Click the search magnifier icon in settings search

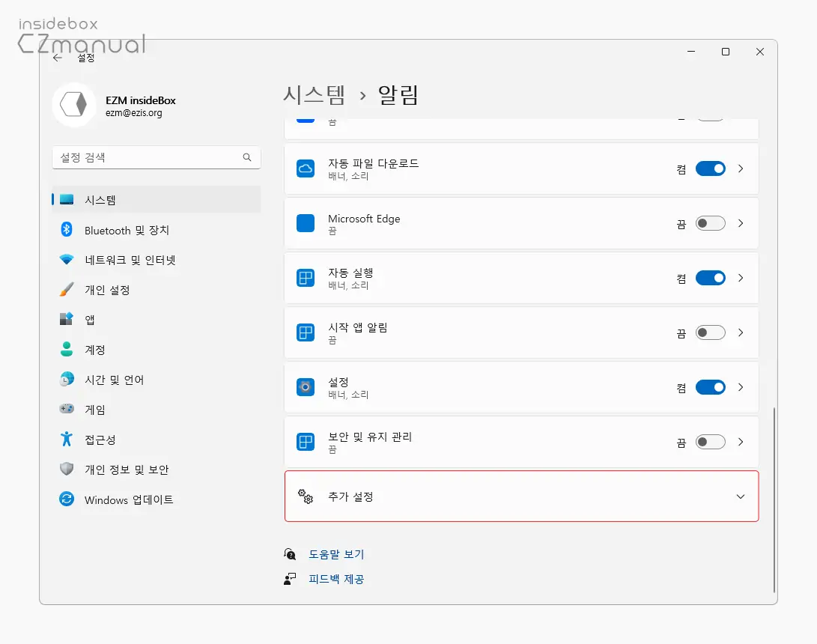pyautogui.click(x=247, y=158)
